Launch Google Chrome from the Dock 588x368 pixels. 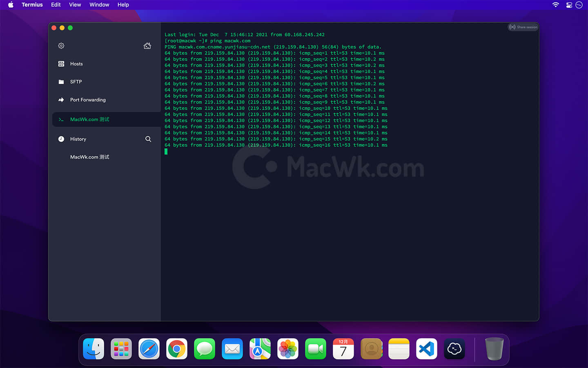(x=177, y=349)
